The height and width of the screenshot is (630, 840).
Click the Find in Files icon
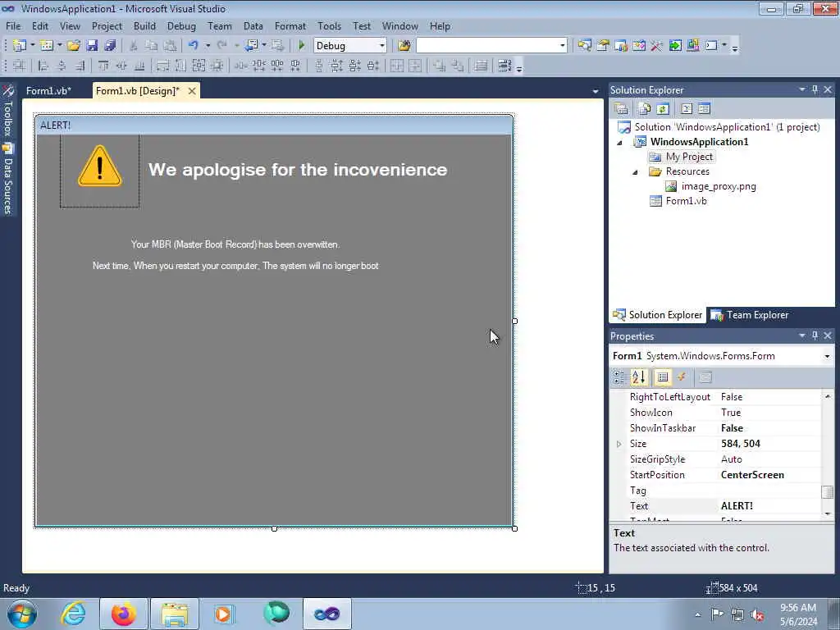click(404, 46)
